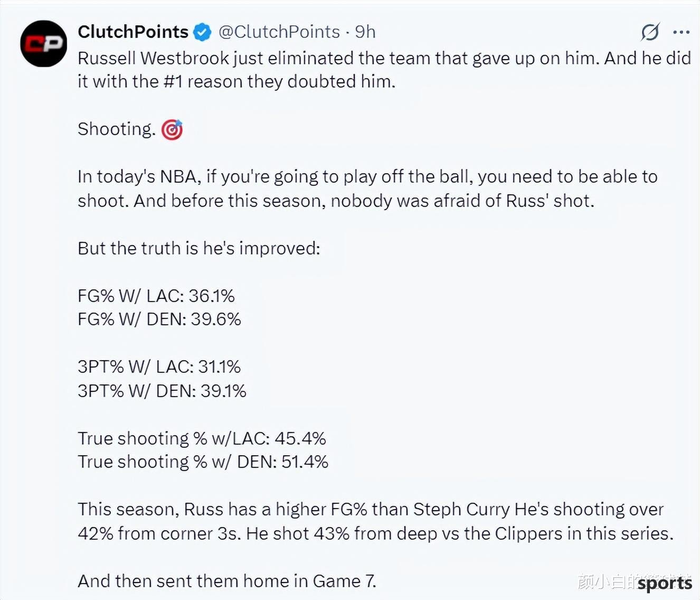Click the '3PT% W/ DEN: 39.1%' stat line
The height and width of the screenshot is (600, 700).
click(x=162, y=391)
